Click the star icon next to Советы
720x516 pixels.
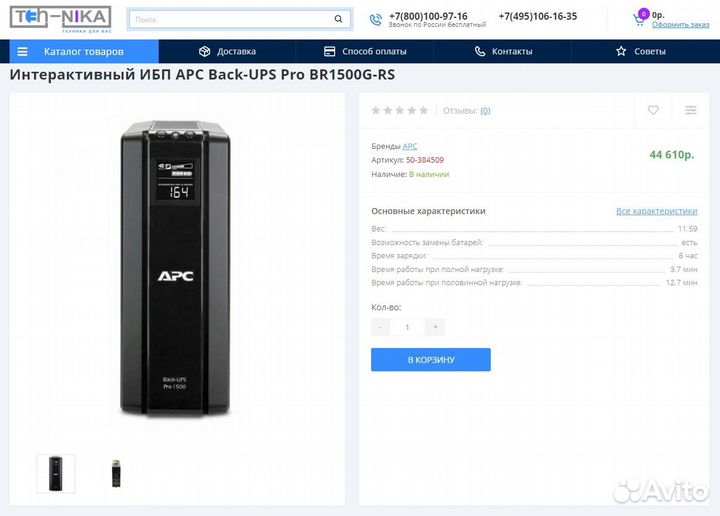621,51
